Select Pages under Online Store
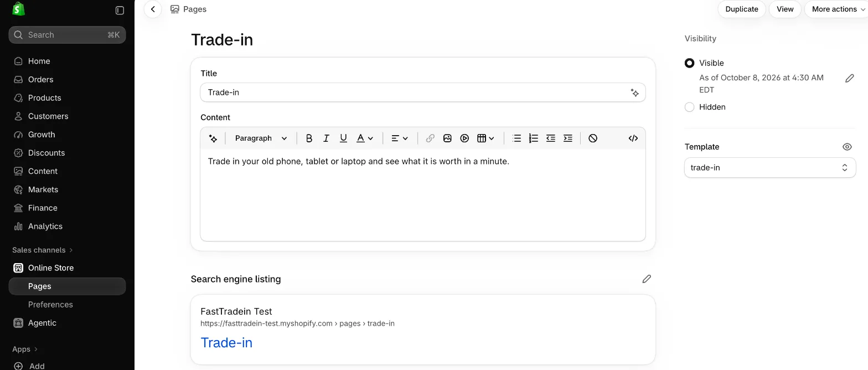The image size is (868, 370). [x=67, y=286]
